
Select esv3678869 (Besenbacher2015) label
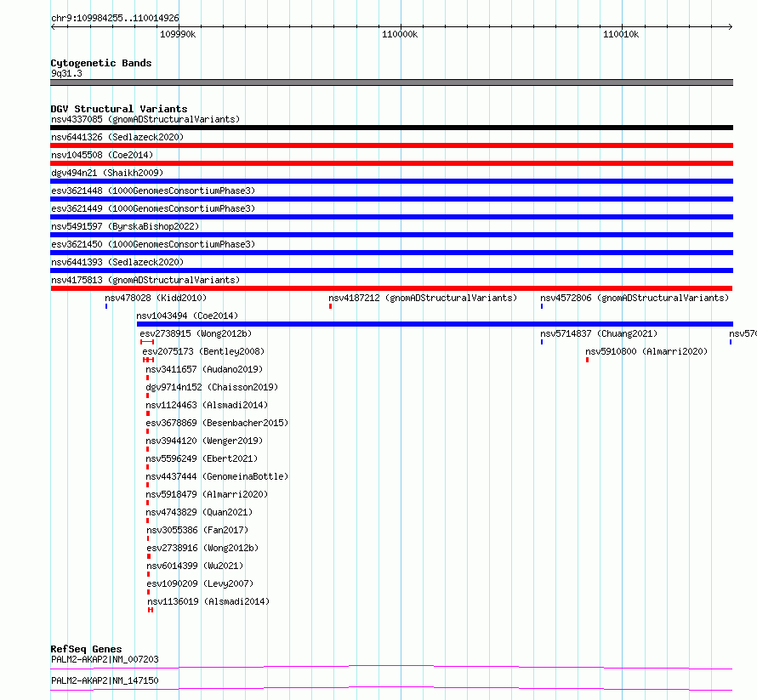point(217,423)
